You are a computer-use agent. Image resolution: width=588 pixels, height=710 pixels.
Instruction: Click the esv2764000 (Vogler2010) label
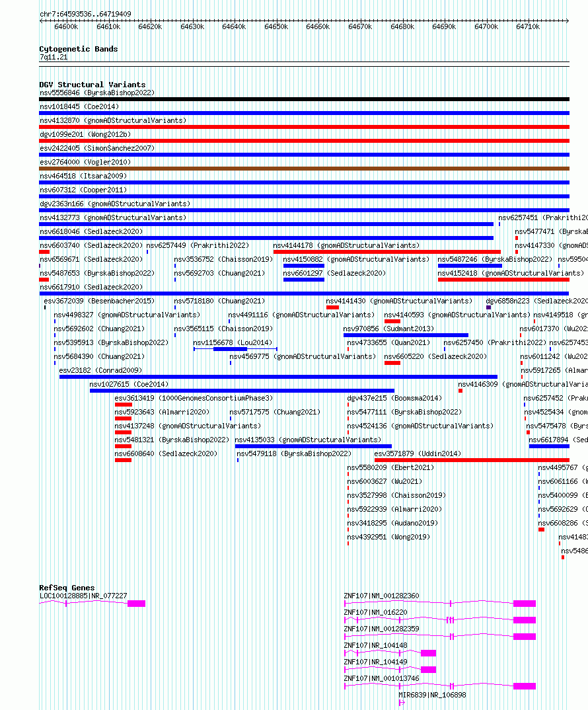[85, 162]
